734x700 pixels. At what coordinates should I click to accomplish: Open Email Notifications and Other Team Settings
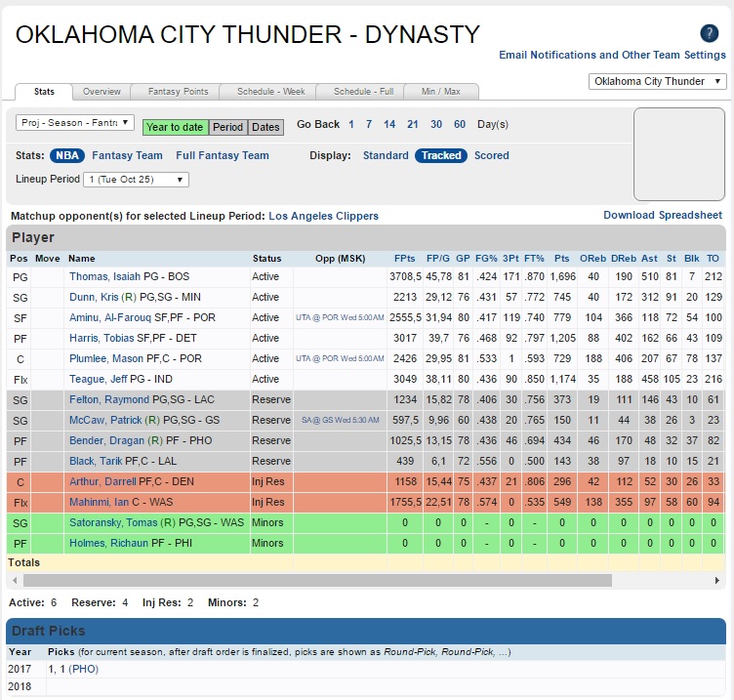(x=612, y=55)
